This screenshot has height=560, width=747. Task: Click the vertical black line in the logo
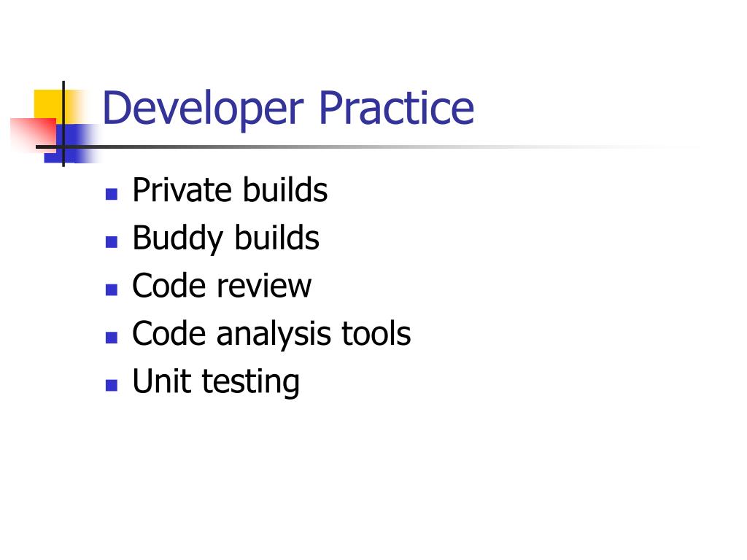pos(63,124)
